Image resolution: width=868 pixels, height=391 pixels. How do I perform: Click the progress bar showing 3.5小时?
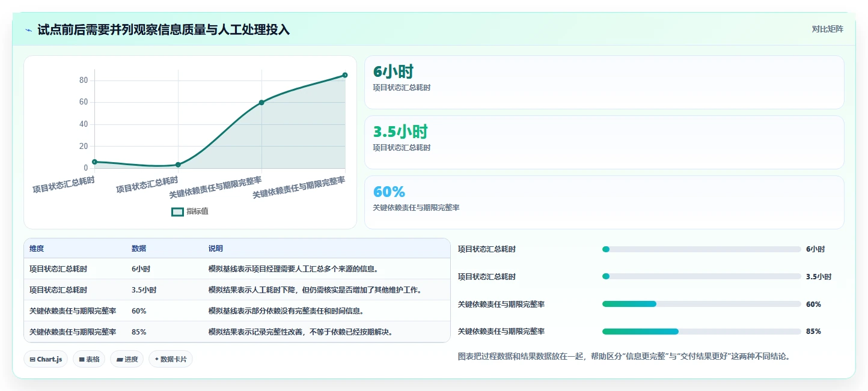(x=701, y=276)
